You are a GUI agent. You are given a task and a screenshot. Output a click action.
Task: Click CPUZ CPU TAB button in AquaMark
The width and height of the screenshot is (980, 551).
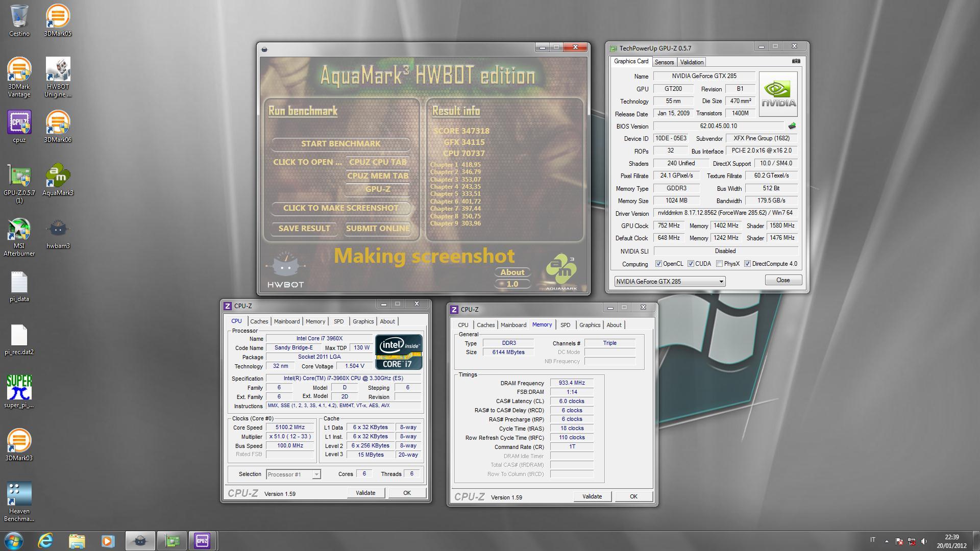[x=378, y=162]
